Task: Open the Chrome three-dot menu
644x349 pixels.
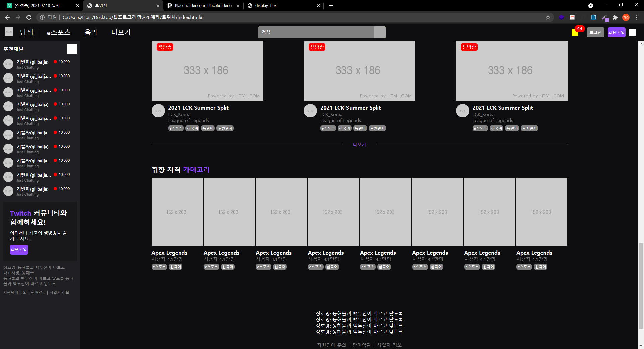Action: pyautogui.click(x=637, y=17)
